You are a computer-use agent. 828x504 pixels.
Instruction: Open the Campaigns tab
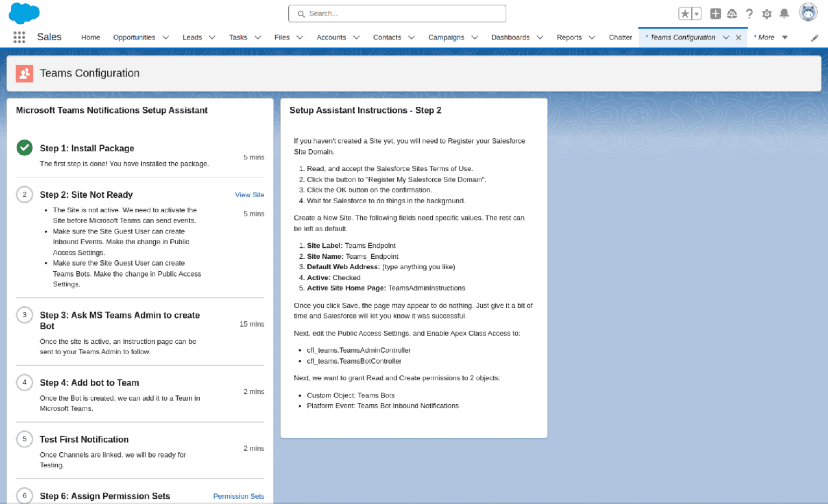pos(446,37)
